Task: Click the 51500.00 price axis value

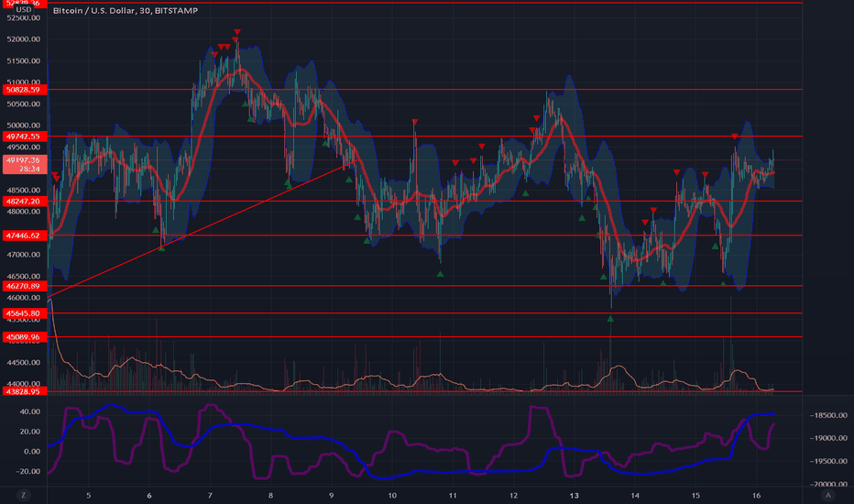Action: 24,61
